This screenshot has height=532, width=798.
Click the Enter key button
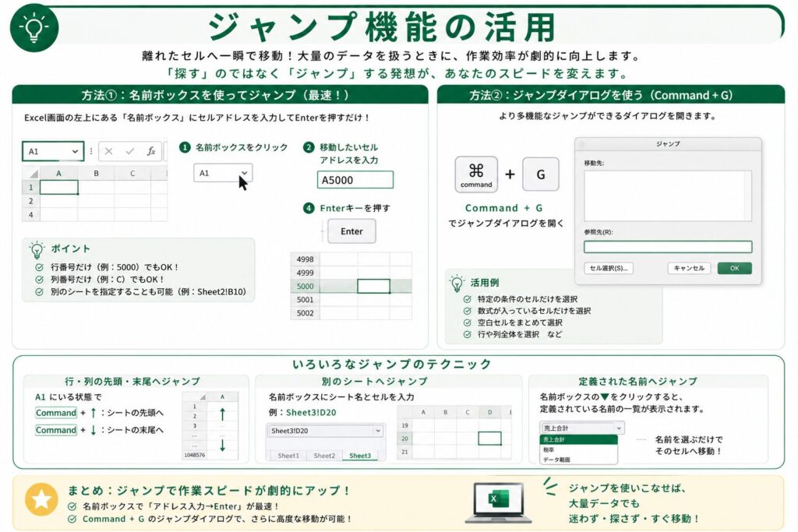pos(351,231)
